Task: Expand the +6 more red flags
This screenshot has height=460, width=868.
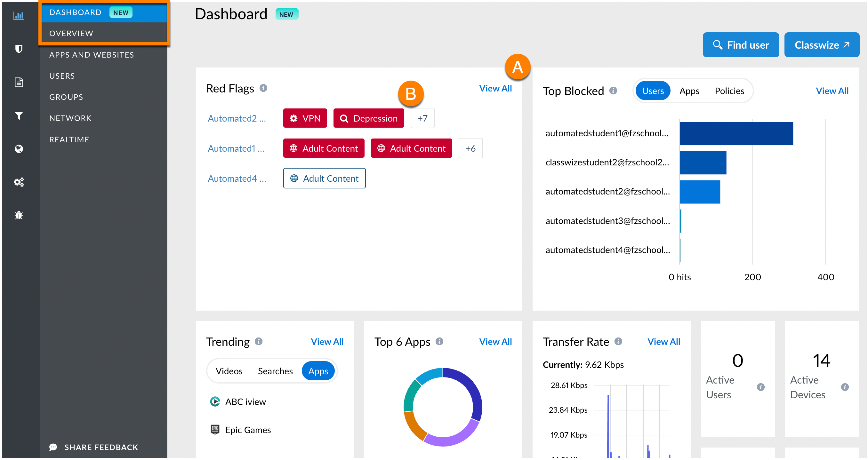Action: click(470, 148)
